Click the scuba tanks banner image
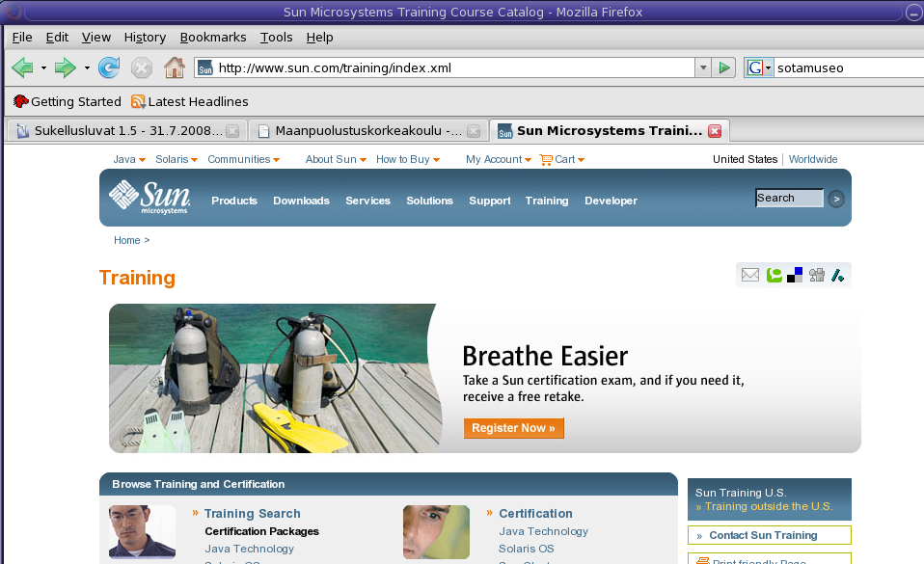The image size is (924, 564). (x=276, y=378)
